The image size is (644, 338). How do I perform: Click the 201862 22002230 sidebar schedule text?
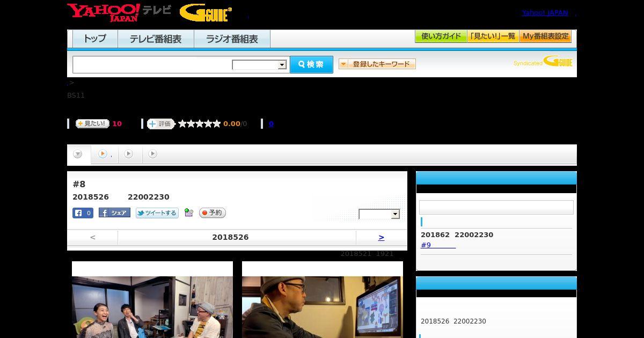tap(457, 235)
